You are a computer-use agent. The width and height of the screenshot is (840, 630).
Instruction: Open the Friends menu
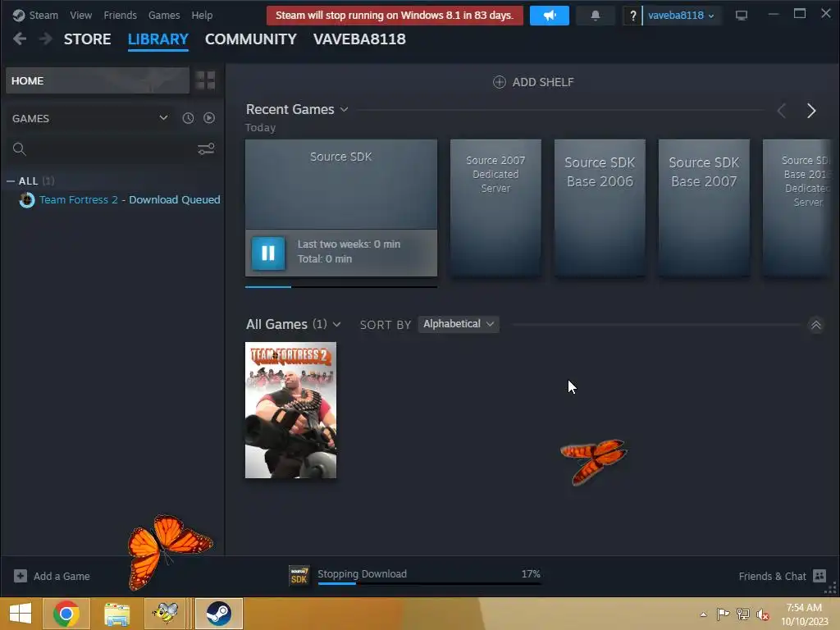(120, 15)
